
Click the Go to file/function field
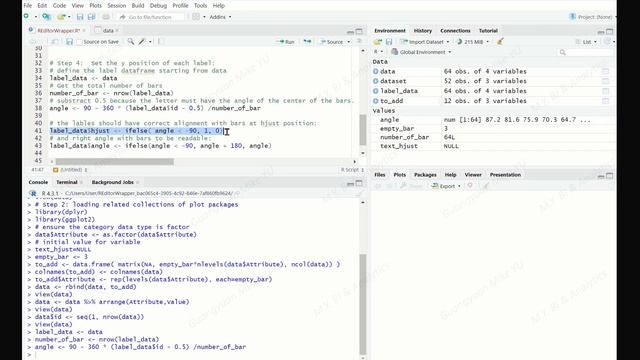(x=151, y=17)
